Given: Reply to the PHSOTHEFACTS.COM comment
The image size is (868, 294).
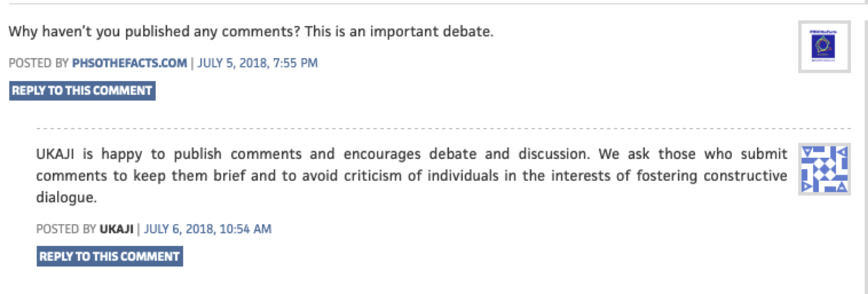Looking at the screenshot, I should pos(82,91).
